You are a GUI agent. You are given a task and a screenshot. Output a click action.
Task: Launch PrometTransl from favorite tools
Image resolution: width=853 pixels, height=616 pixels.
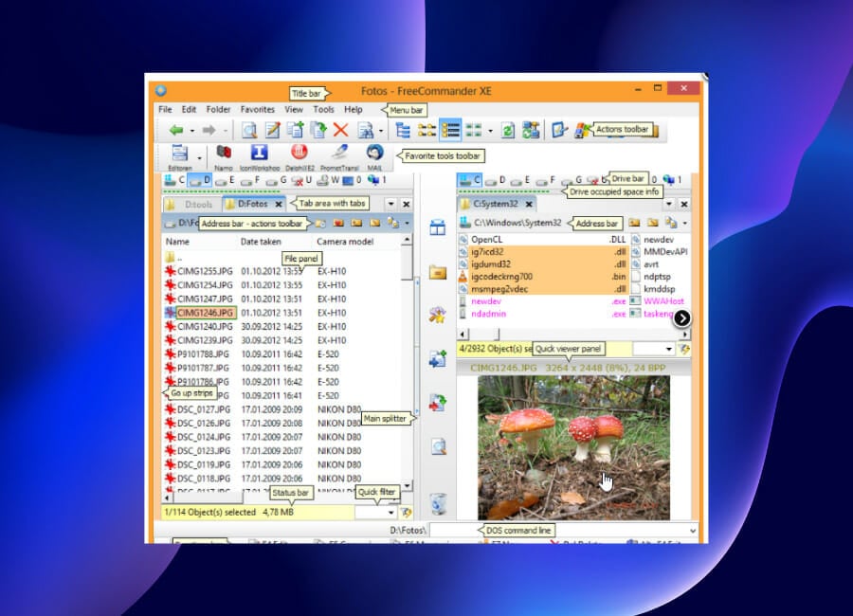point(340,157)
